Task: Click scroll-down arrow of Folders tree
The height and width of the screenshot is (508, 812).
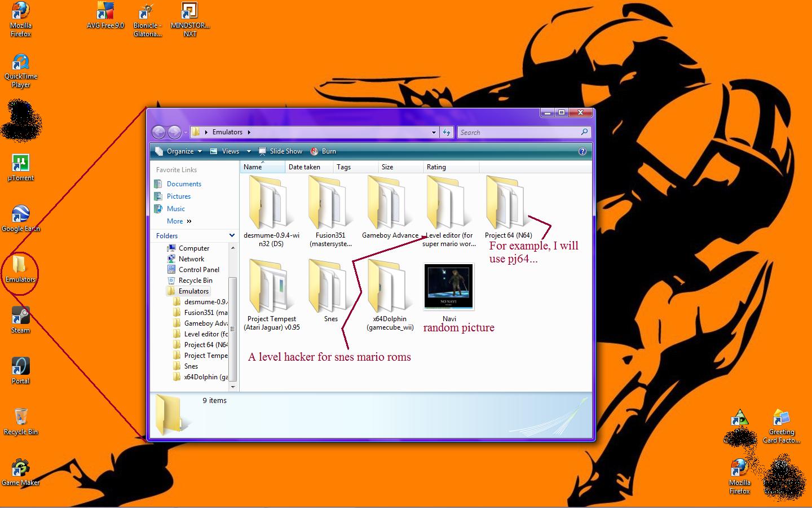Action: click(232, 387)
